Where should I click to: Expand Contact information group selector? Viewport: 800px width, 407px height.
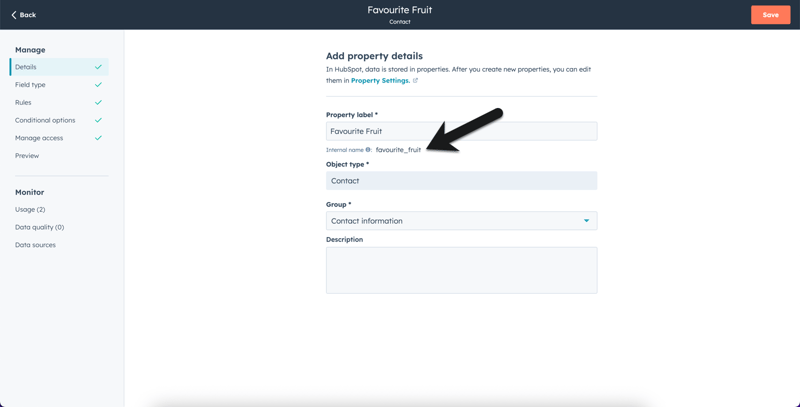[461, 221]
